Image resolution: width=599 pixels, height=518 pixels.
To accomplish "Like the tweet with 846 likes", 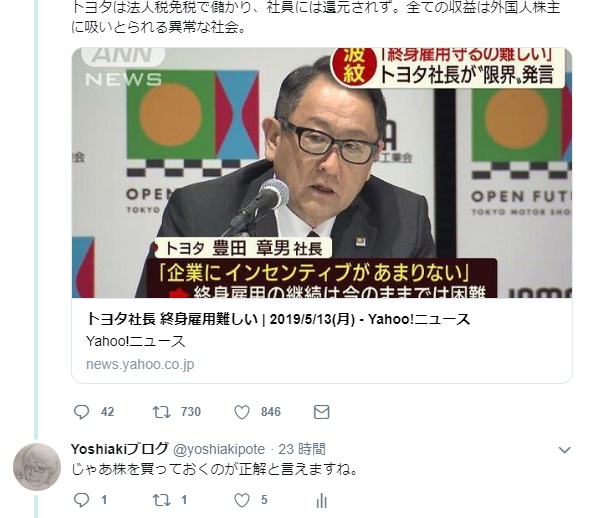I will [242, 412].
